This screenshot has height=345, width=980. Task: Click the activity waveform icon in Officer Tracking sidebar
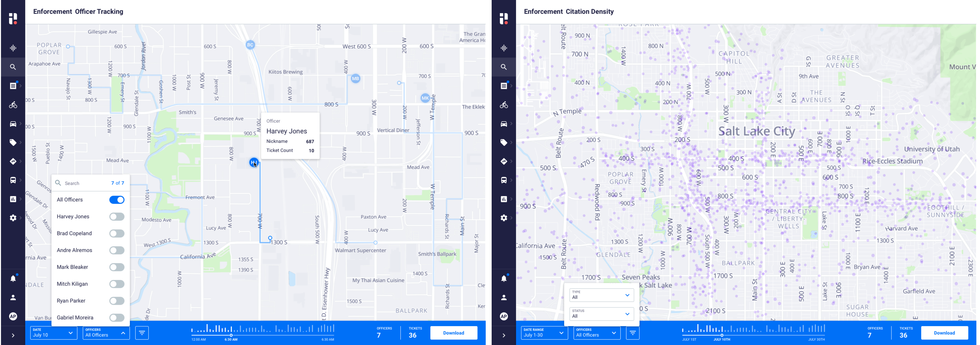(x=13, y=48)
